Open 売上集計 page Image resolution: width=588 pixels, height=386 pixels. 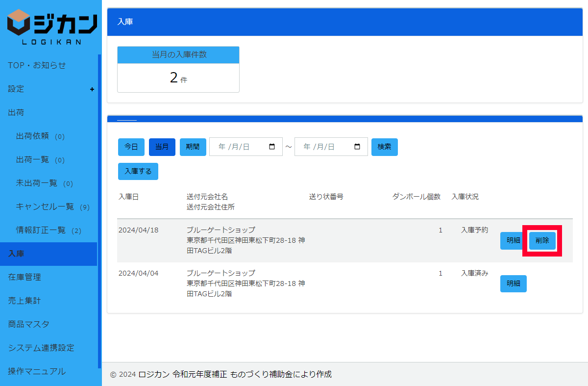pos(24,301)
